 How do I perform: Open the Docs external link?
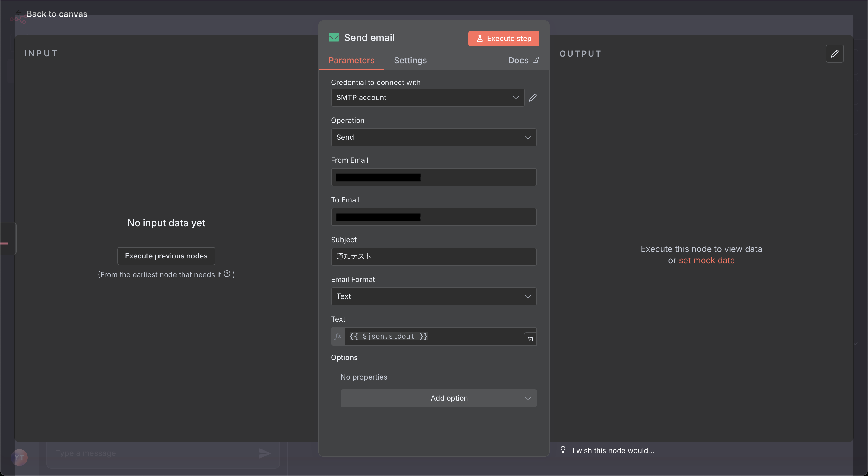(523, 60)
